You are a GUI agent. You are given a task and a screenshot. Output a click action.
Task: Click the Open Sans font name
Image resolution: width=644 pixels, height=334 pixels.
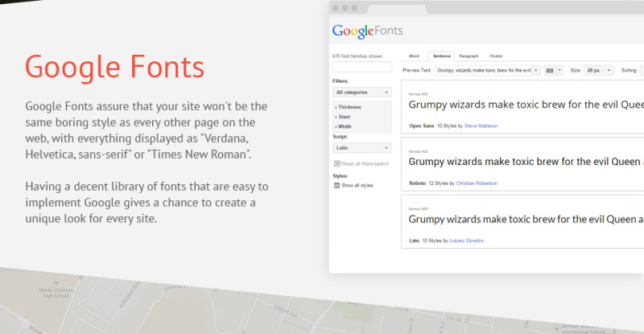pos(421,126)
